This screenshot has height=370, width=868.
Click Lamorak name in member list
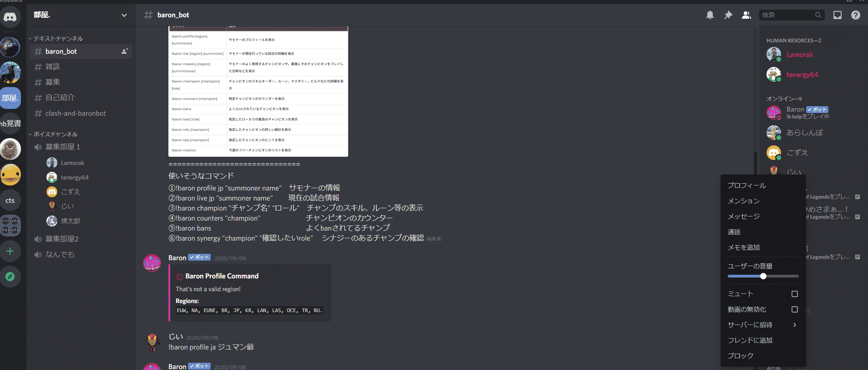[x=800, y=55]
